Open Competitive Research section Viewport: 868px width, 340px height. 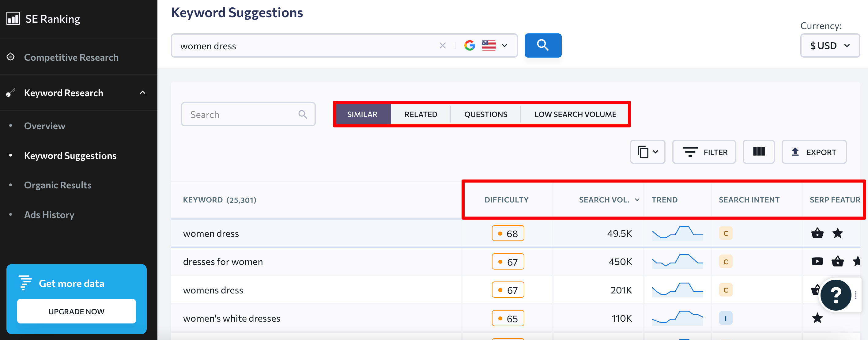71,57
